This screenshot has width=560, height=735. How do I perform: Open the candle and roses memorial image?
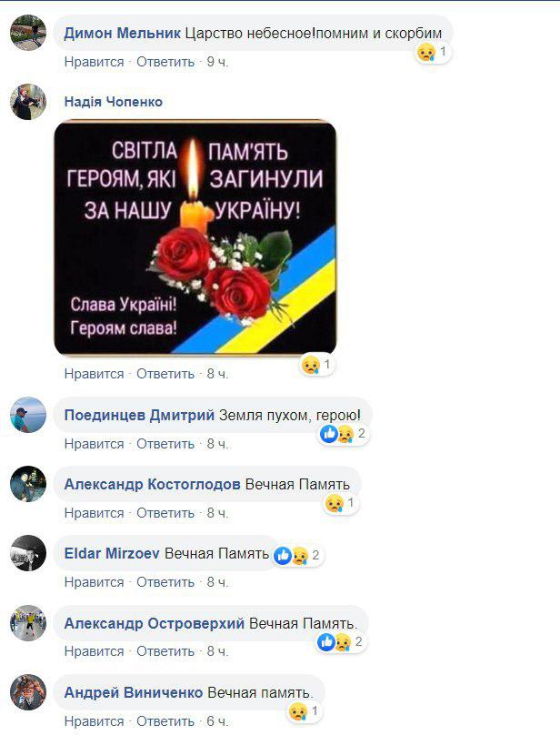[195, 238]
